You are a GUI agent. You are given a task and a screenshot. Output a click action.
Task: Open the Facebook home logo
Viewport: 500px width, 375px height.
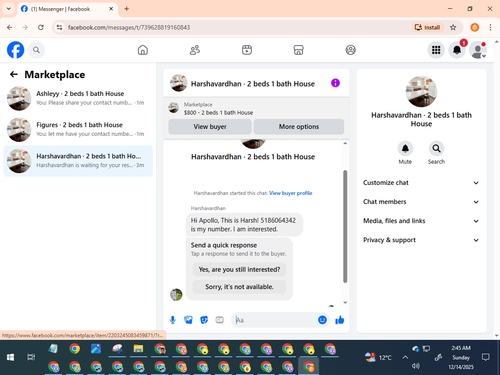(x=15, y=50)
